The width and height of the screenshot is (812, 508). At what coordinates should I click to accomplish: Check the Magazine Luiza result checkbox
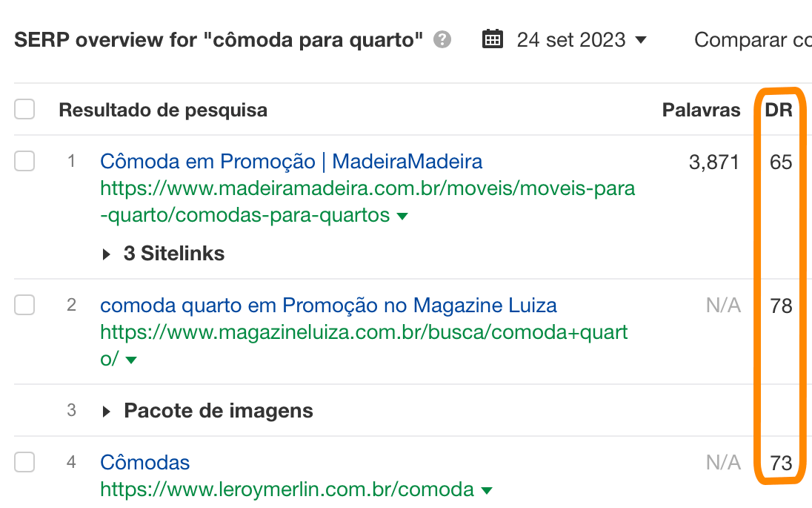[24, 305]
